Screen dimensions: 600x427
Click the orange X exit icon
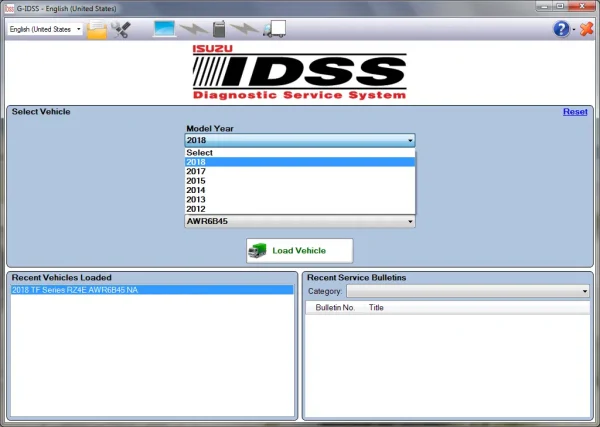pyautogui.click(x=587, y=29)
